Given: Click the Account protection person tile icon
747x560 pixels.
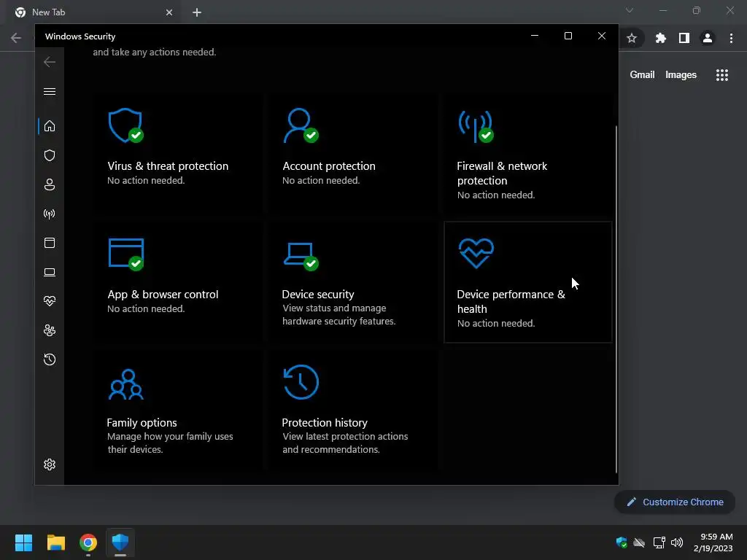Looking at the screenshot, I should click(301, 125).
